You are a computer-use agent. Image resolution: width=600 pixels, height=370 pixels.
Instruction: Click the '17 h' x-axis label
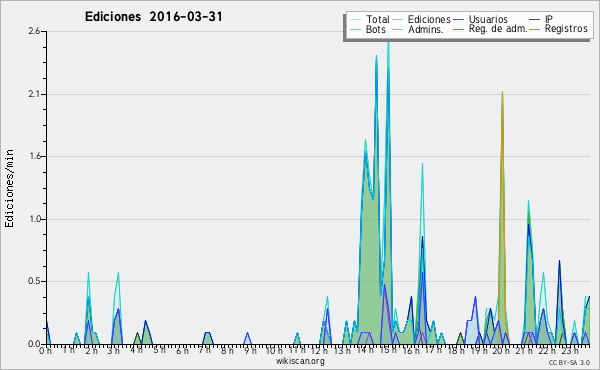[433, 350]
